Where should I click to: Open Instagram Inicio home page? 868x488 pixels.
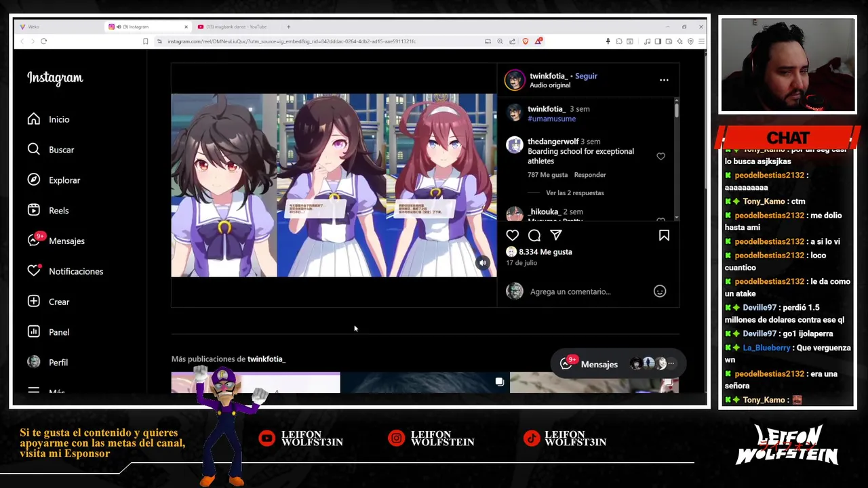(49, 119)
